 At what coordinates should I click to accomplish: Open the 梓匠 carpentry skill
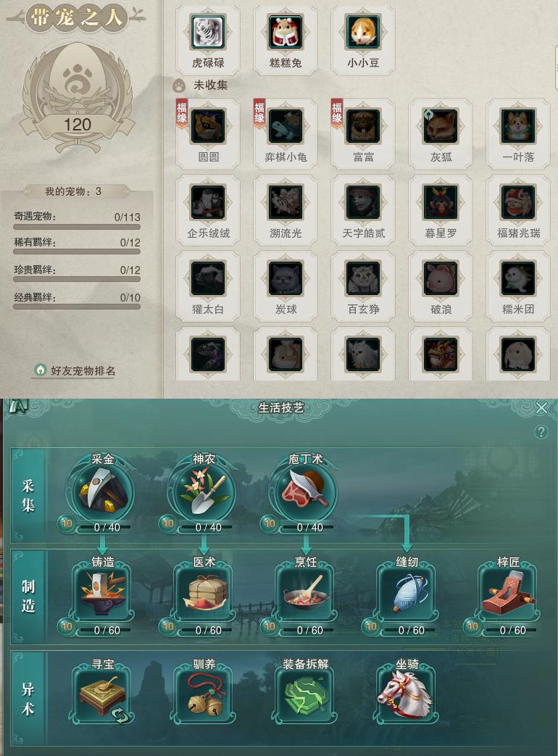[x=509, y=594]
